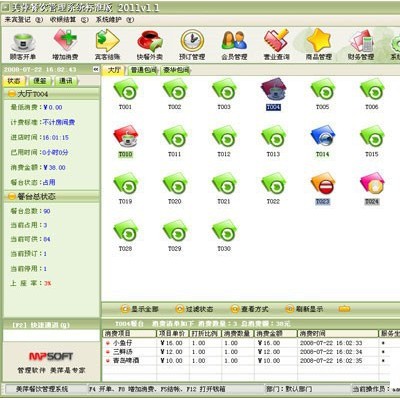
Task: Launch 快餐外卖 takeaway icon
Action: point(150,45)
